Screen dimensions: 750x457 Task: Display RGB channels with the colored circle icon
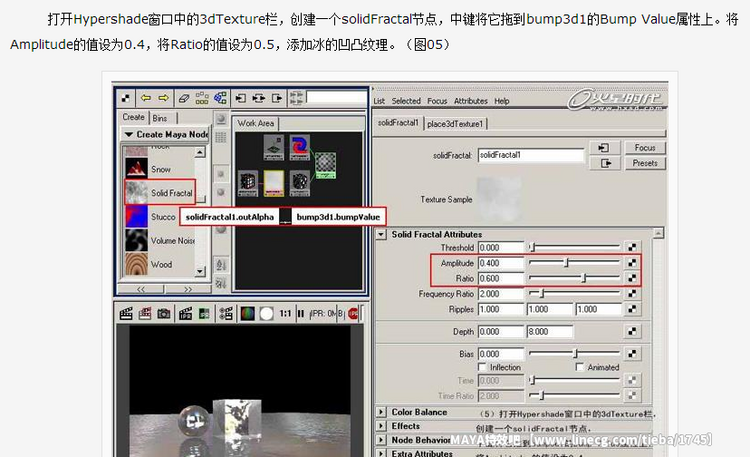(247, 314)
